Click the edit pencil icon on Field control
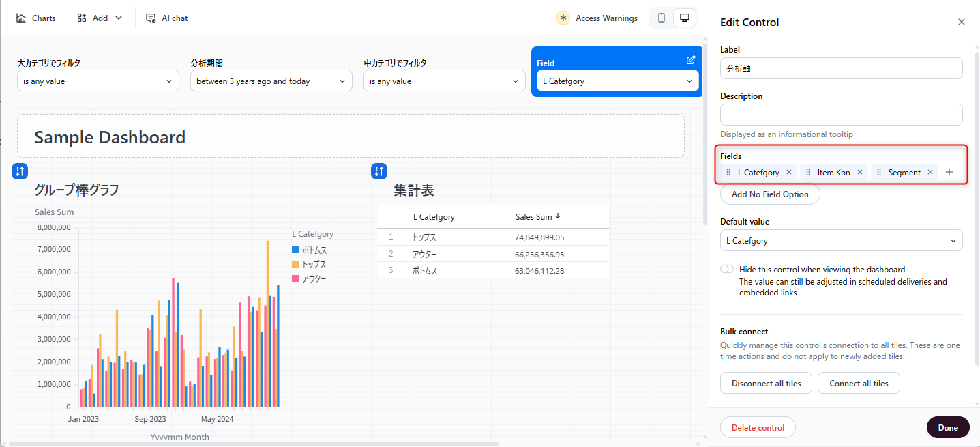Image resolution: width=980 pixels, height=447 pixels. tap(691, 60)
